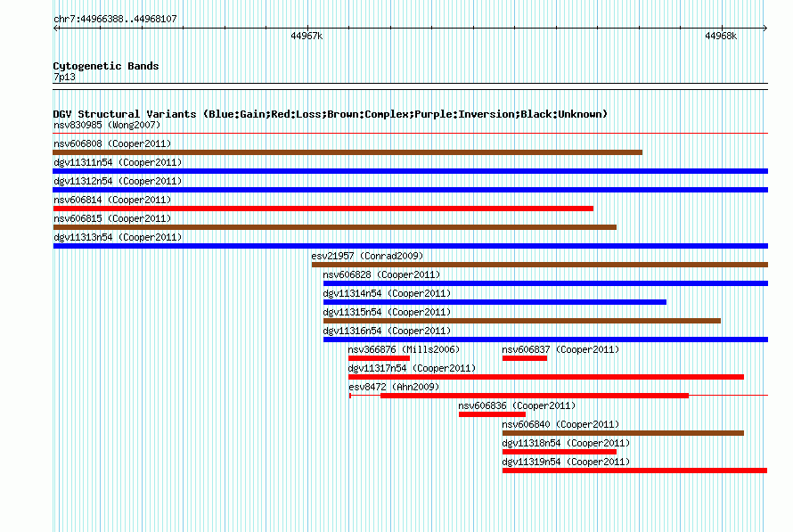
Task: Open the dgv11311n54 (Cooper2011) label
Action: point(118,162)
